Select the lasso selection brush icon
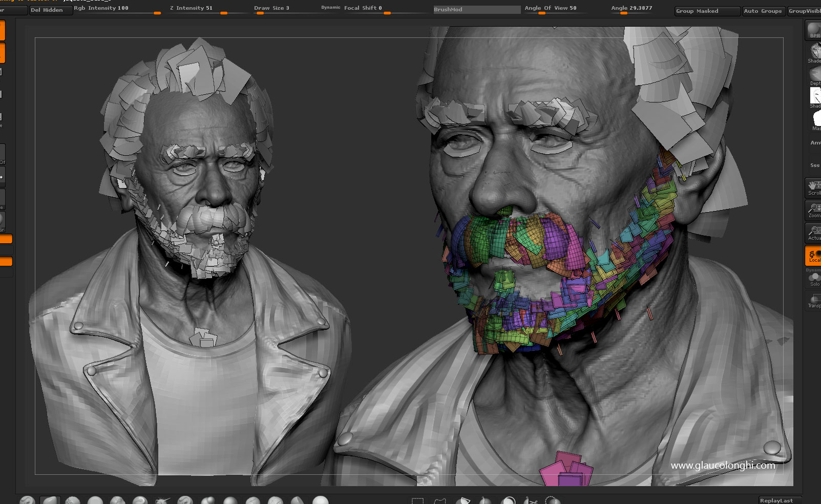Image resolution: width=821 pixels, height=504 pixels. pos(440,500)
